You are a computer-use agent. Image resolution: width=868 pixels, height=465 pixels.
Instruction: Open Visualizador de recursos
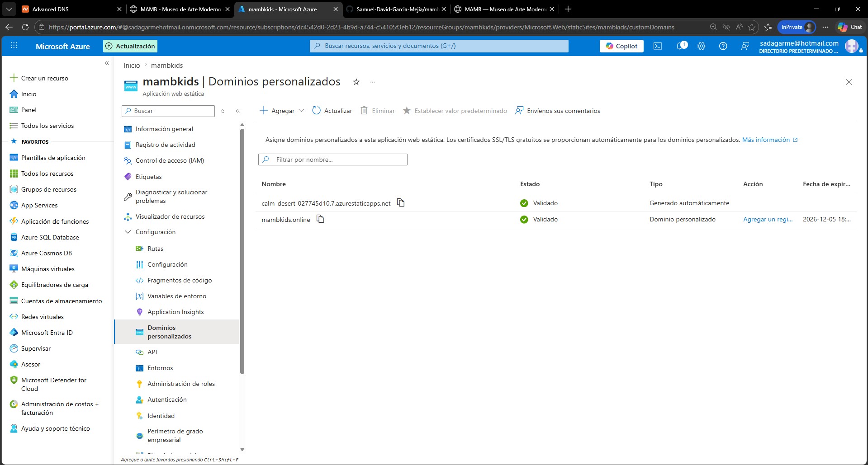[x=170, y=216]
